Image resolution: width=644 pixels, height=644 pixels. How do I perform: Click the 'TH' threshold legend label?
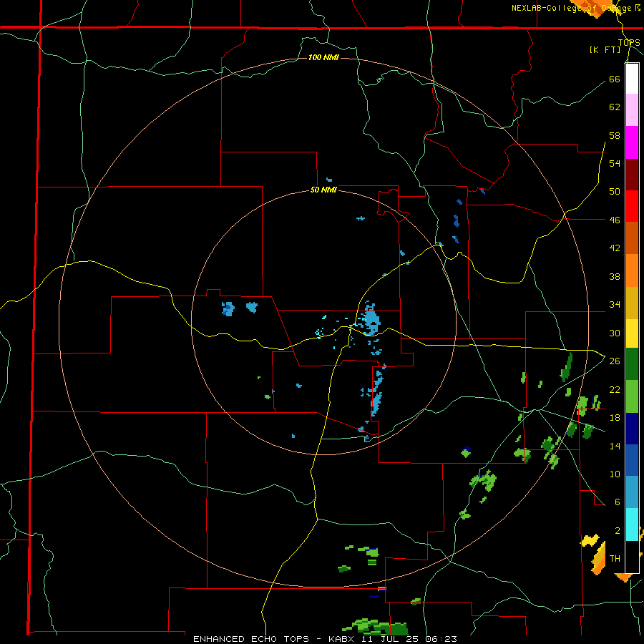615,559
